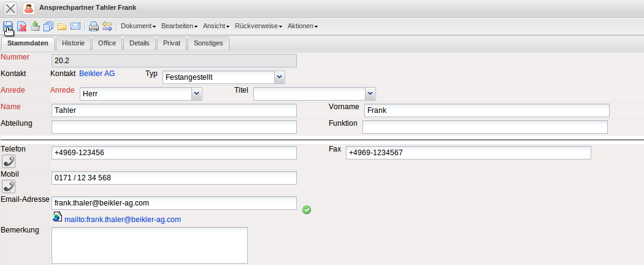Expand the Anrede dropdown showing Herr
Viewport: 644px width, 265px height.
tap(196, 94)
